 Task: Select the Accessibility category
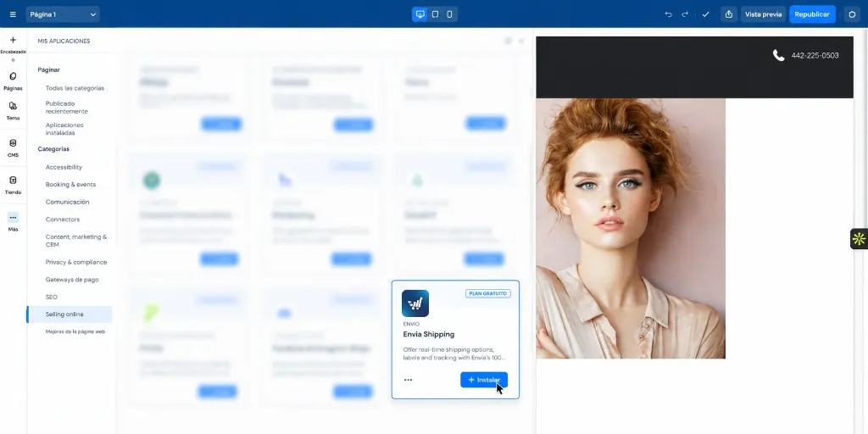point(64,167)
